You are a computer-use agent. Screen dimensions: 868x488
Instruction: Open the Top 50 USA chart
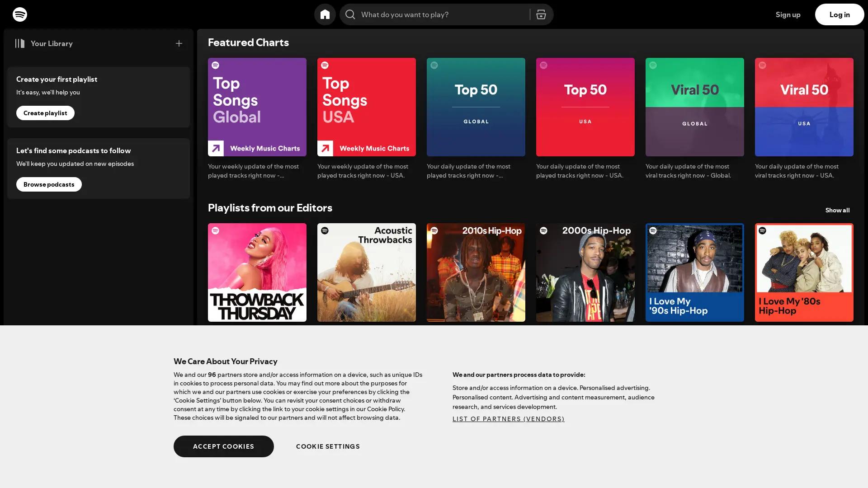(x=585, y=107)
